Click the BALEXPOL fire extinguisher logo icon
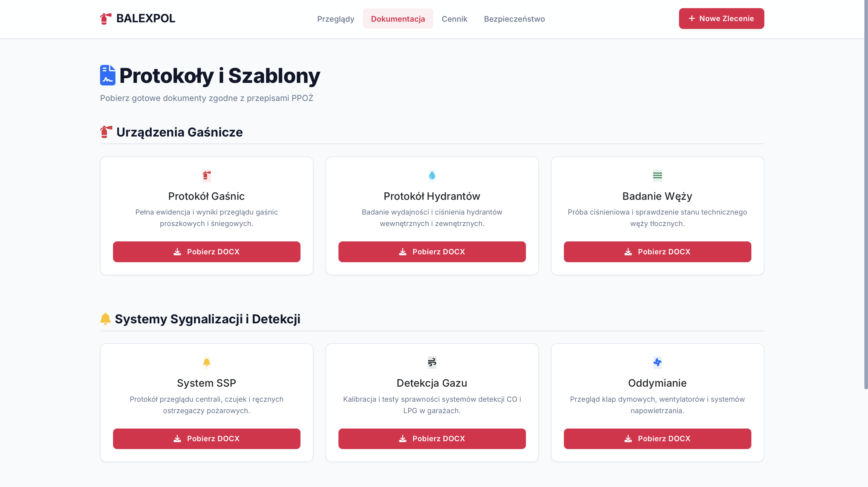This screenshot has width=868, height=487. tap(105, 19)
